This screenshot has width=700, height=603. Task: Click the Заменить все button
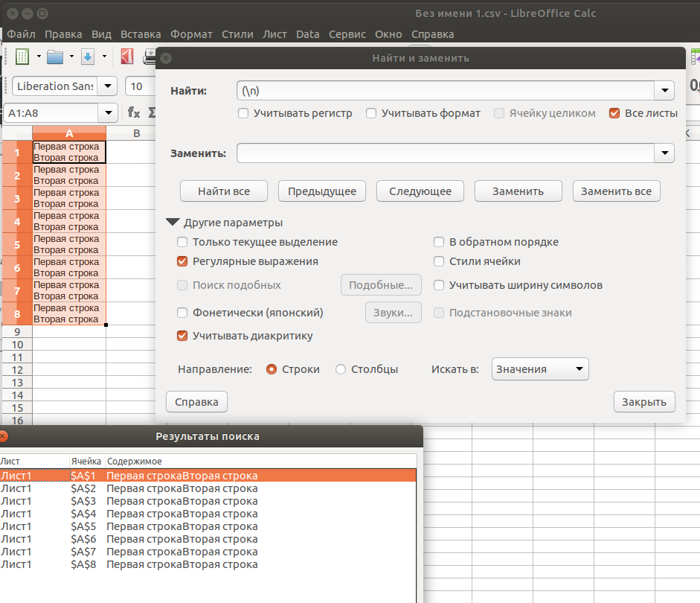617,191
